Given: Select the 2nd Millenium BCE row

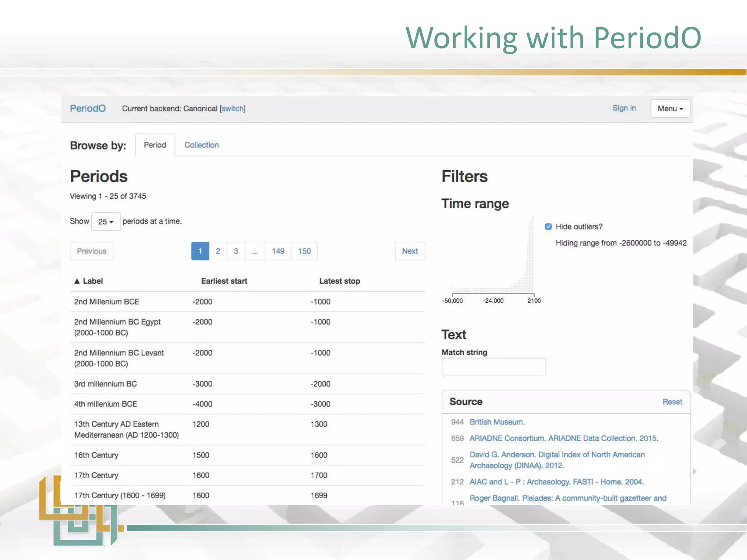Looking at the screenshot, I should [x=247, y=302].
